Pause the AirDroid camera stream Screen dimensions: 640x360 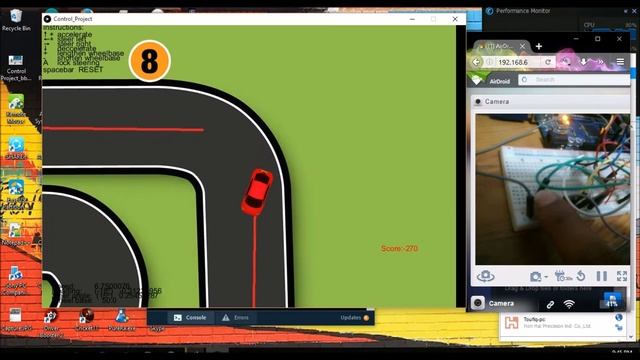(602, 276)
